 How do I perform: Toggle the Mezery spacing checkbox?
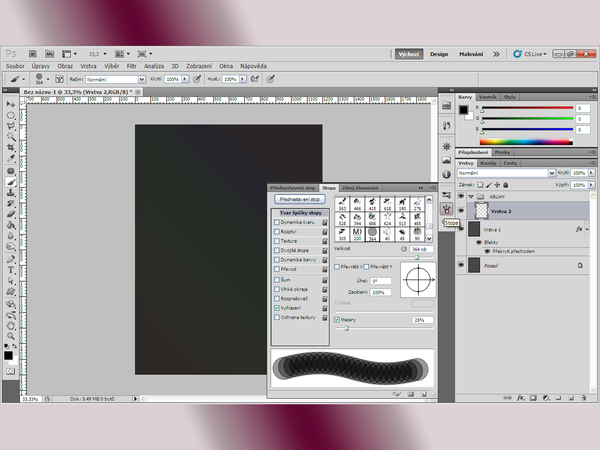click(338, 320)
